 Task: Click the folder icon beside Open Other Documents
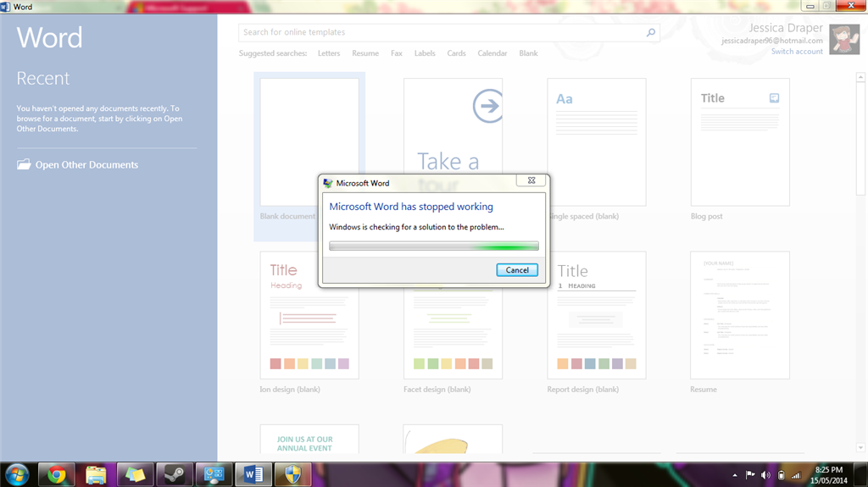pos(24,164)
